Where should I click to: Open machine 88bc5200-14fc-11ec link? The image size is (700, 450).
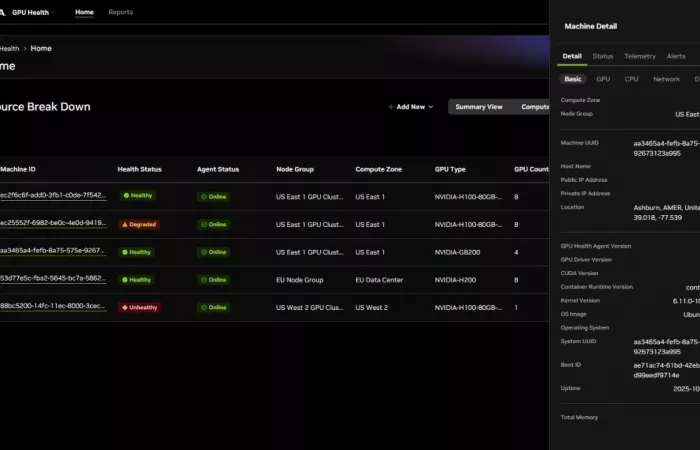tap(53, 306)
